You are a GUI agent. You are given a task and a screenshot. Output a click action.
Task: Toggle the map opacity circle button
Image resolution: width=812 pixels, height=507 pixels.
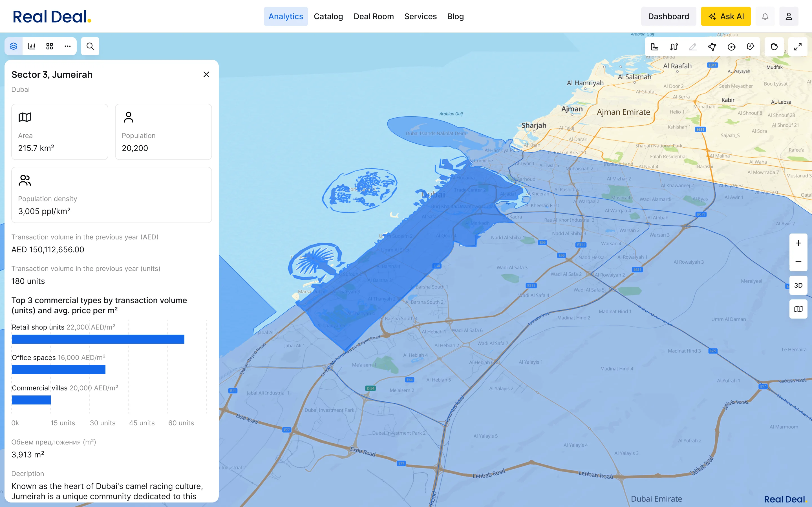click(x=774, y=46)
